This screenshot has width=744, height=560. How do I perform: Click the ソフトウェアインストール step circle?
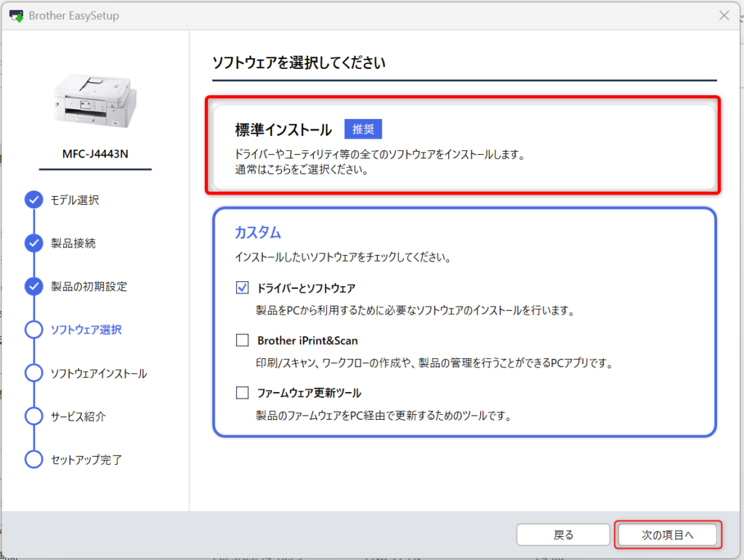pos(33,373)
